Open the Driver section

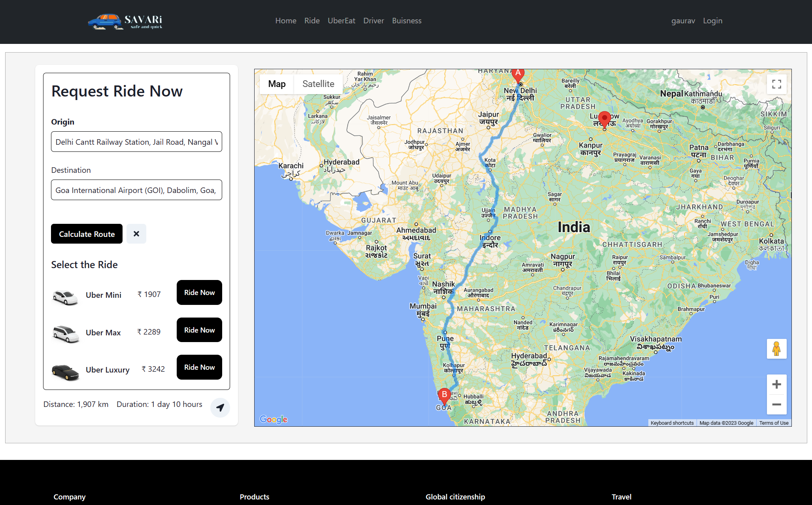pyautogui.click(x=373, y=21)
